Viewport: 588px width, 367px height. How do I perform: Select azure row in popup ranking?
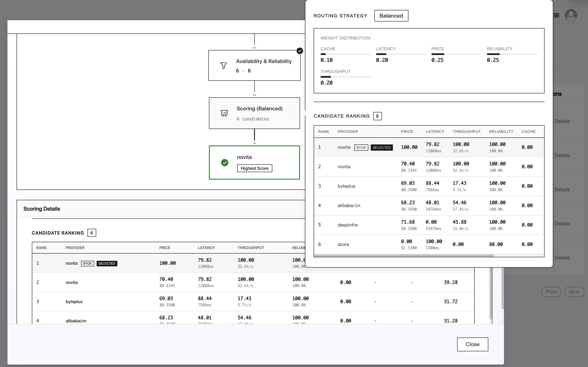343,244
